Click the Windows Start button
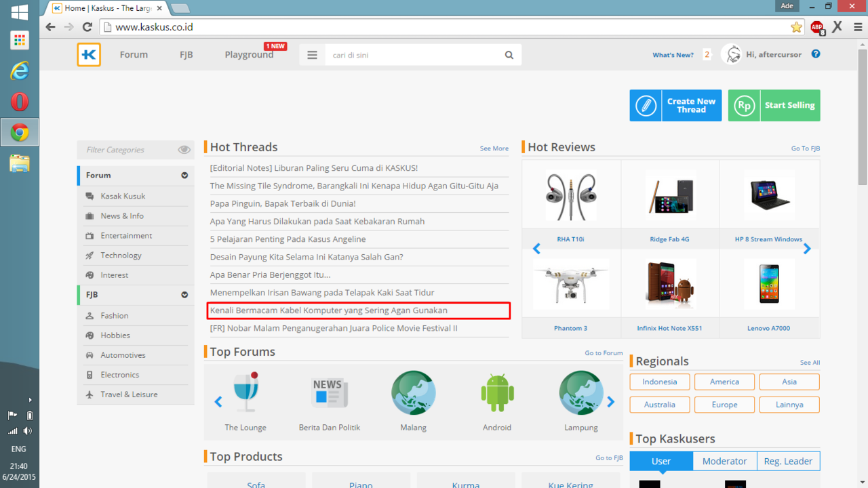This screenshot has height=488, width=868. [x=20, y=12]
